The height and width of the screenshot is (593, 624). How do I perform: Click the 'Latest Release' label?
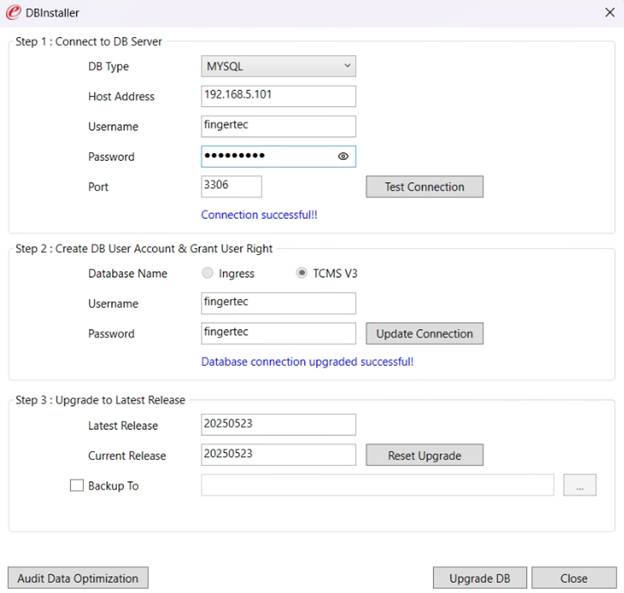pos(123,425)
